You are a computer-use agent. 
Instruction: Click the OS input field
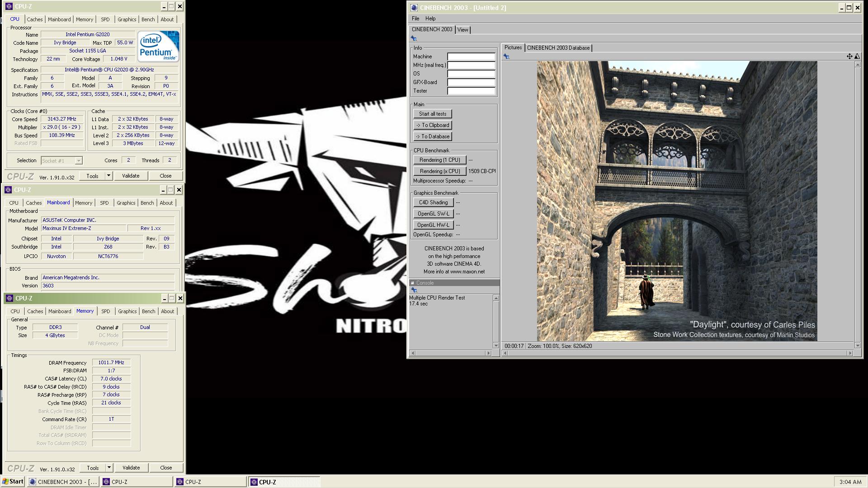tap(471, 74)
